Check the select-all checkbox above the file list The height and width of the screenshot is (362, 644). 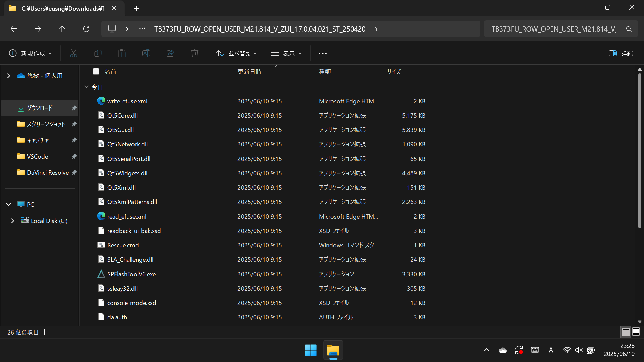pyautogui.click(x=96, y=71)
